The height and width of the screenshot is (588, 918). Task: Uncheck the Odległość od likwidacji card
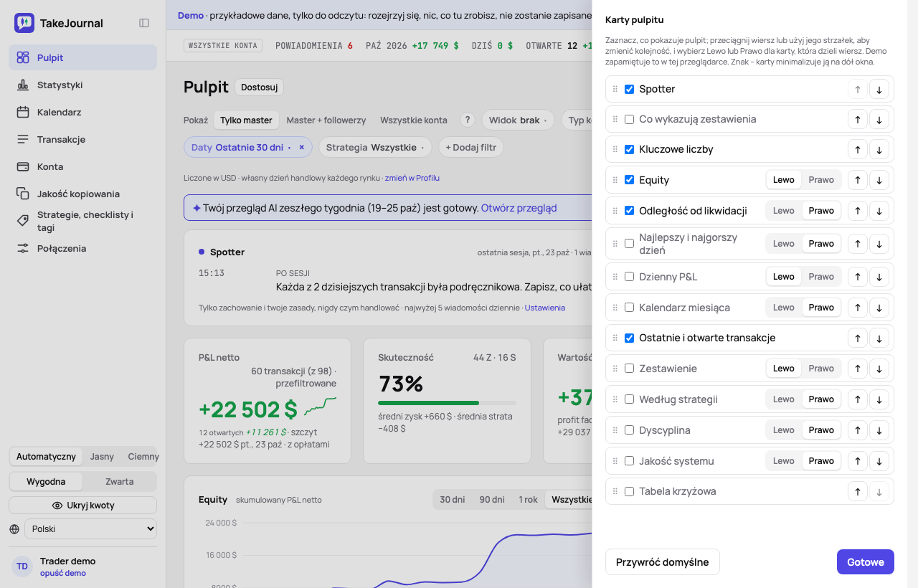629,211
